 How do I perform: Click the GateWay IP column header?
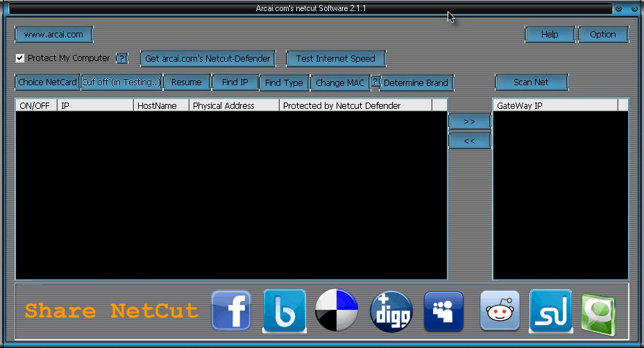555,105
